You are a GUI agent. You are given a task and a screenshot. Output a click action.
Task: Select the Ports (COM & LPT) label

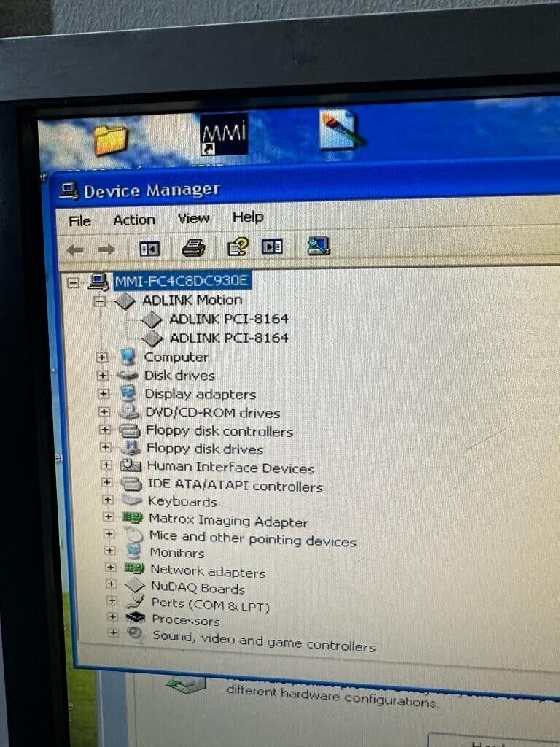click(x=211, y=605)
